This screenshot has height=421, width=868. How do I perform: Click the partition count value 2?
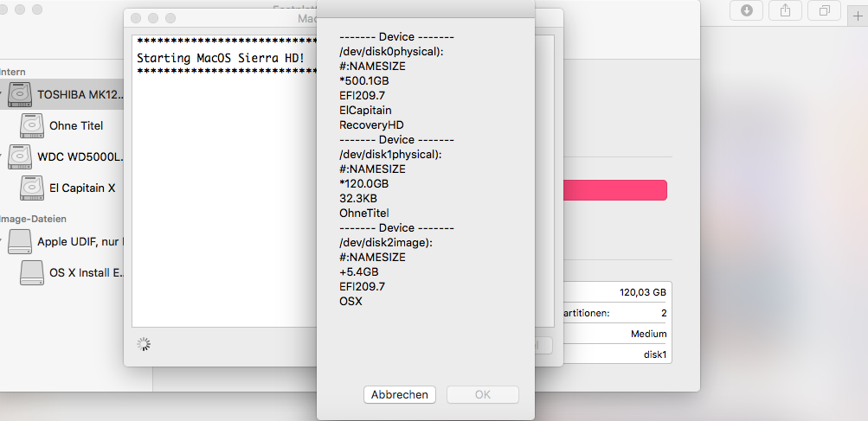point(664,313)
